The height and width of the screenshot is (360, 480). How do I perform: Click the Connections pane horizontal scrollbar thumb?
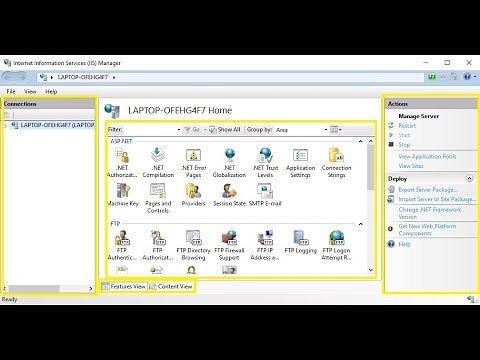tap(34, 288)
